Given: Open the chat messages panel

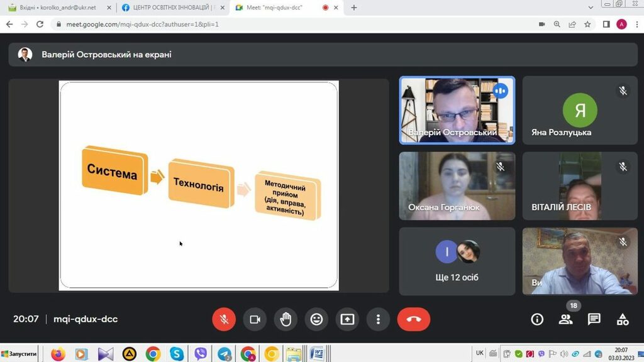Looking at the screenshot, I should coord(594,319).
